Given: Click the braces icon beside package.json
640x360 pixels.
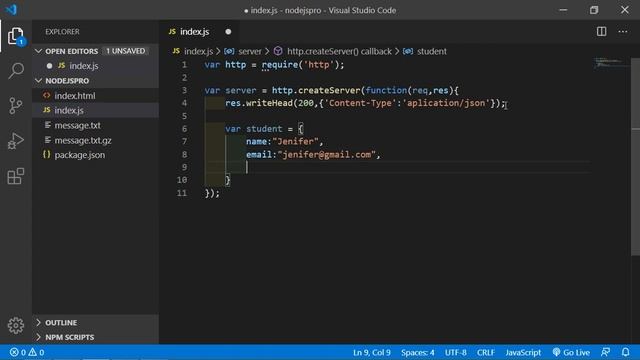Looking at the screenshot, I should 47,155.
